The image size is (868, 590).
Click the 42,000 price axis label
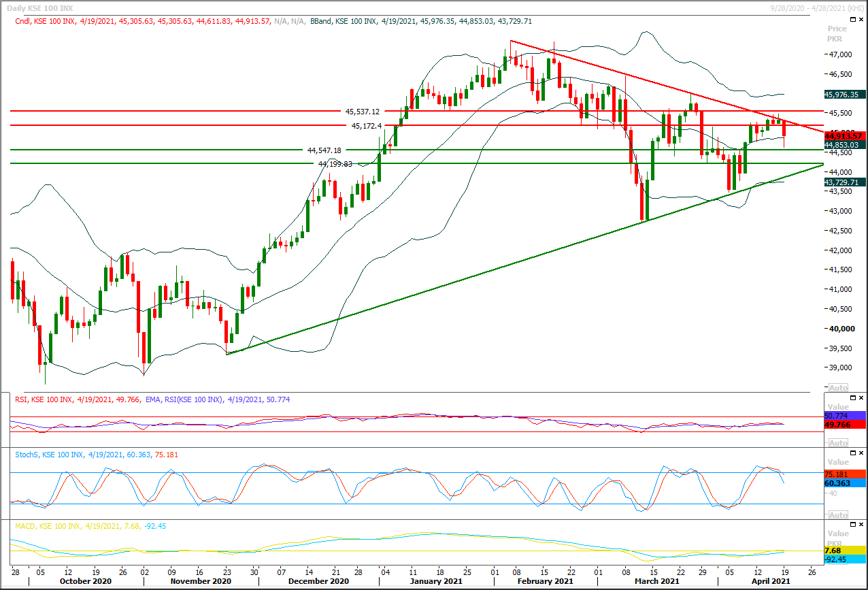coord(840,250)
